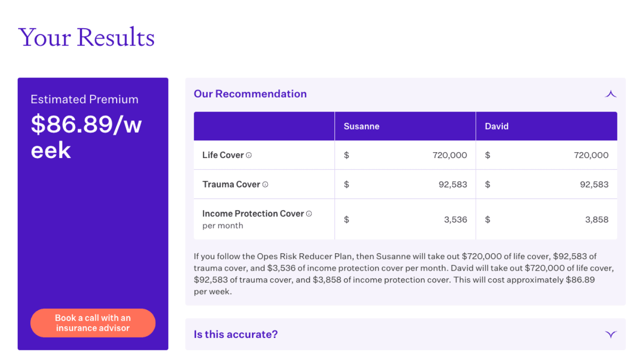Click the Life Cover info icon
Screen dimensions: 638x364
click(x=249, y=155)
